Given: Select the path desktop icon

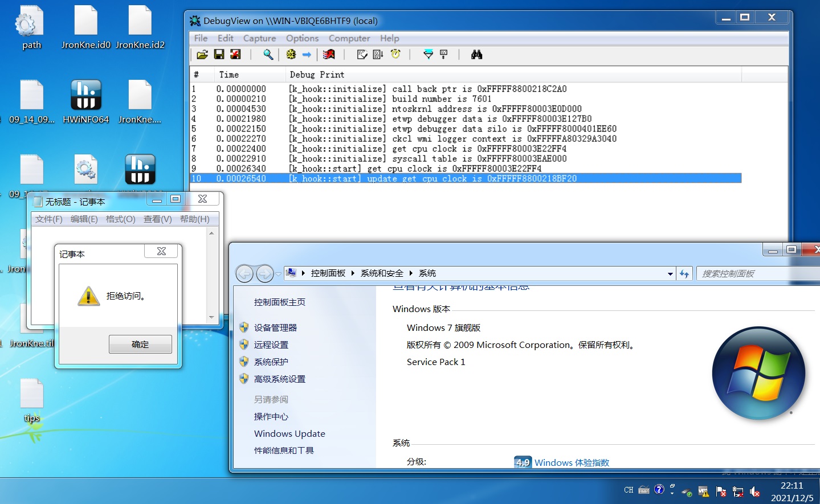Looking at the screenshot, I should click(31, 28).
